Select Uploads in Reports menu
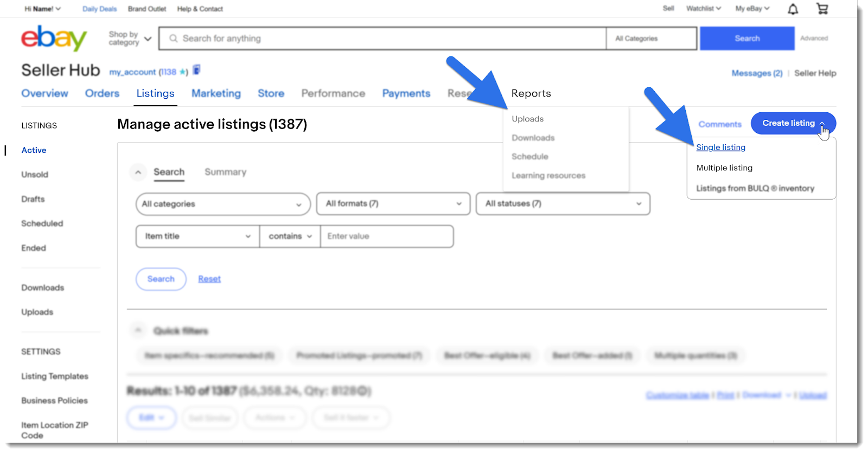 527,119
